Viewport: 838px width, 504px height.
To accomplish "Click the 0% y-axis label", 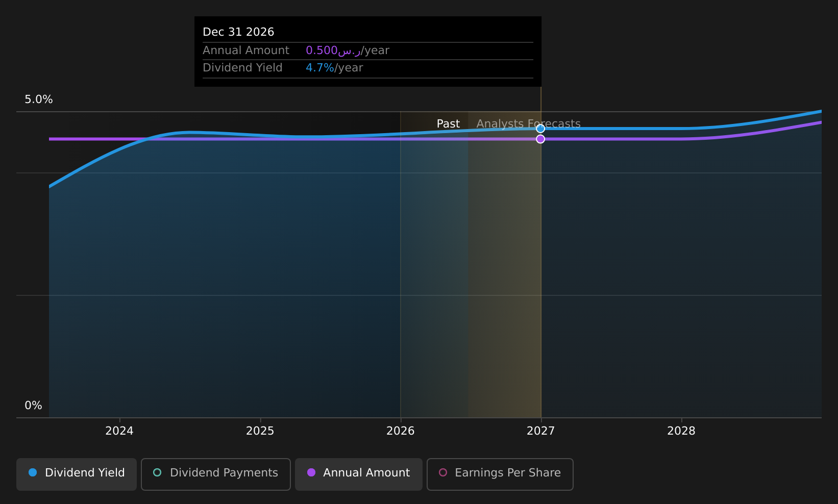I will coord(33,406).
